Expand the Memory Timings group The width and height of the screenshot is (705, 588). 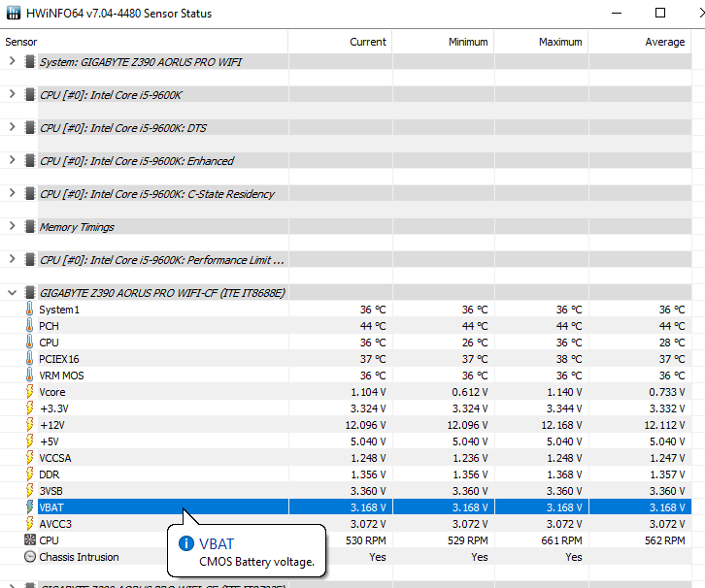point(13,226)
